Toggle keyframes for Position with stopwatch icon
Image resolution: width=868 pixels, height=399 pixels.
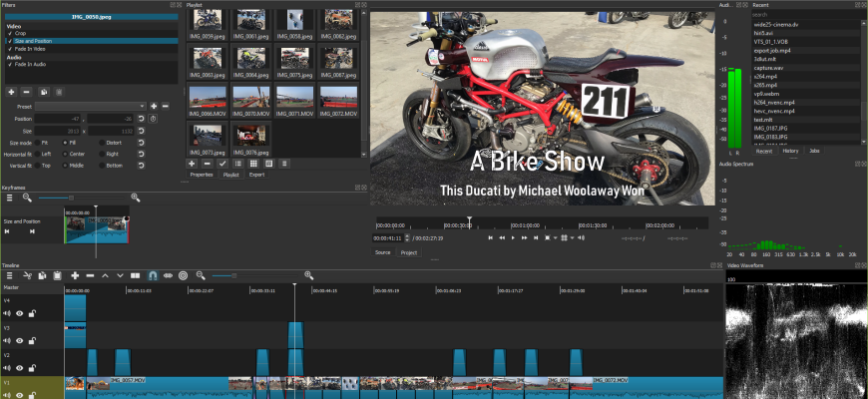tap(153, 119)
